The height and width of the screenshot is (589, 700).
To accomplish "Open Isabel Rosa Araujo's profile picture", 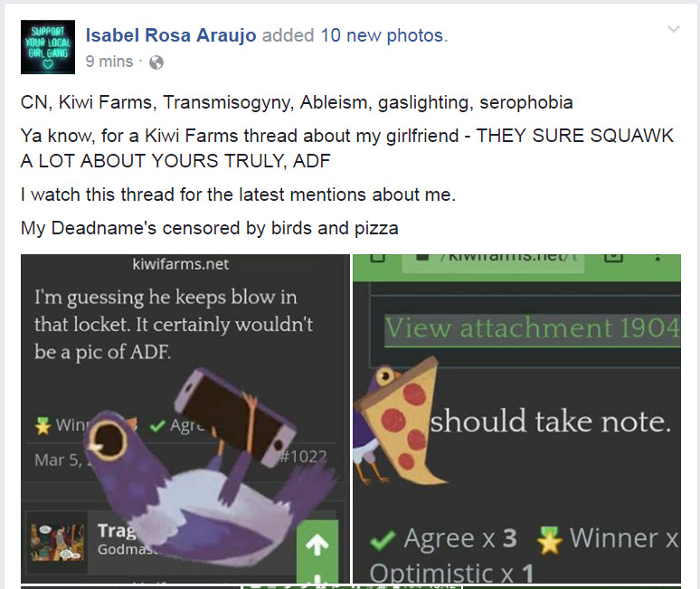I will point(48,47).
